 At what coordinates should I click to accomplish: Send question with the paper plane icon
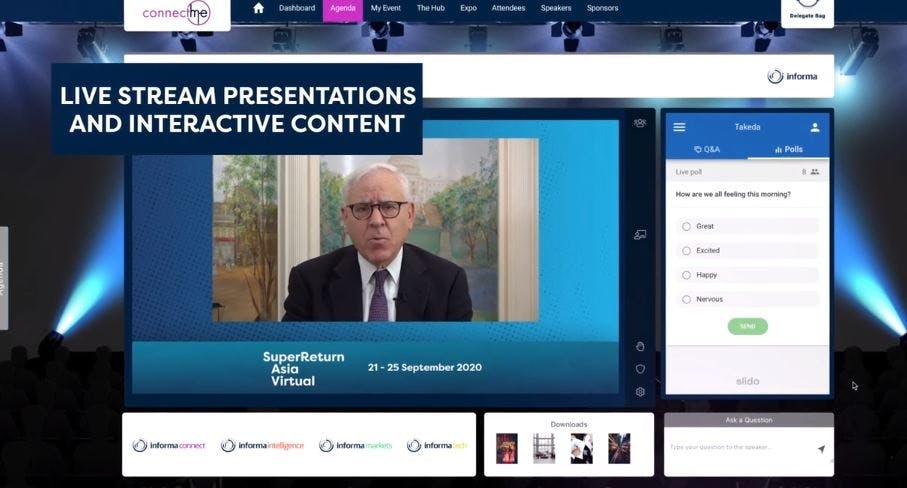821,449
